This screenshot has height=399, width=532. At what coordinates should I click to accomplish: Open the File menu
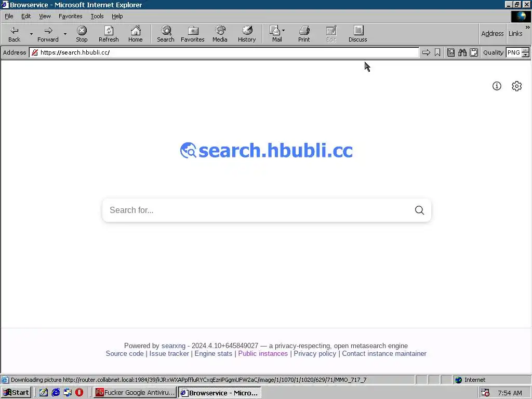tap(9, 16)
